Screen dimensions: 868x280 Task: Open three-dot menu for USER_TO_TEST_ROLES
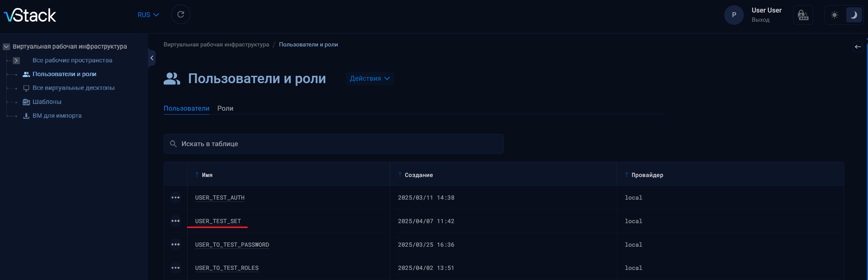(x=175, y=268)
